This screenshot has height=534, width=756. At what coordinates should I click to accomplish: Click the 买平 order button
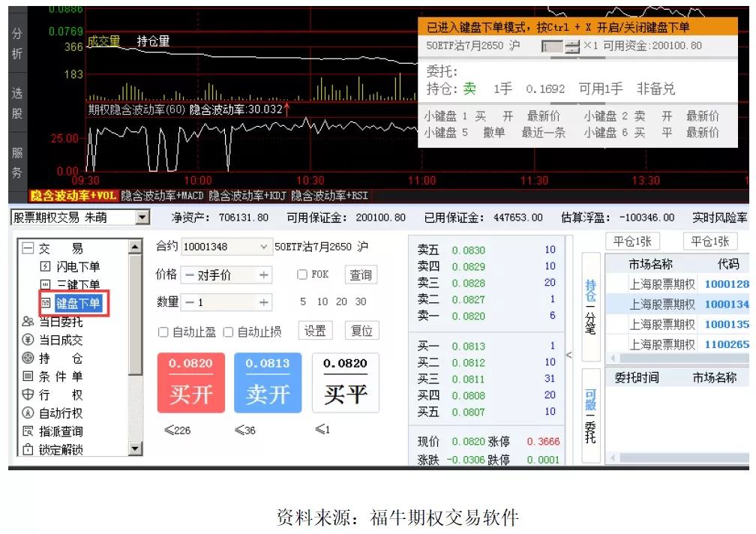tap(346, 382)
